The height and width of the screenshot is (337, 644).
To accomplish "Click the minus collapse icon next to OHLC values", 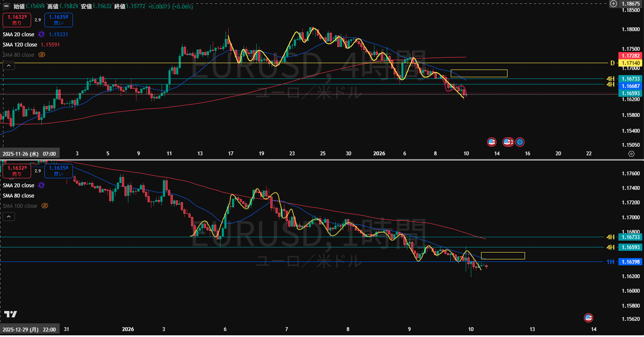I will (x=6, y=6).
